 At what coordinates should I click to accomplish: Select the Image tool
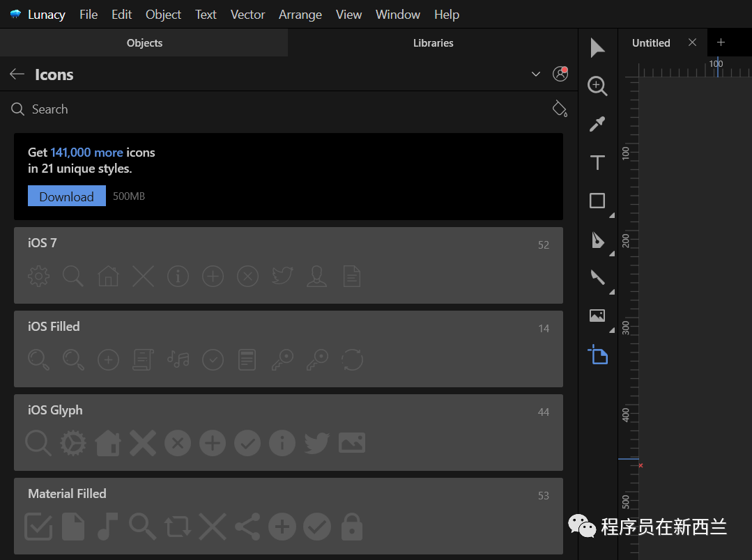[597, 316]
